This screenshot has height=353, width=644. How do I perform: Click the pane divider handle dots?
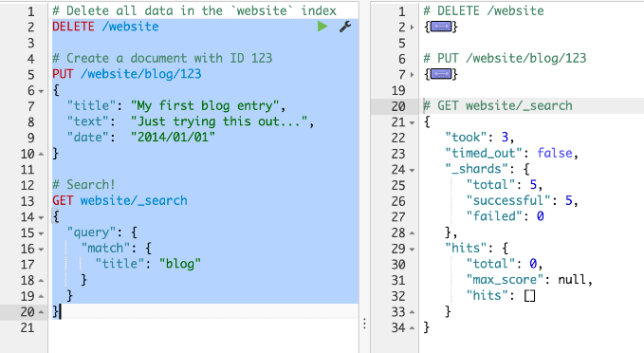[364, 325]
